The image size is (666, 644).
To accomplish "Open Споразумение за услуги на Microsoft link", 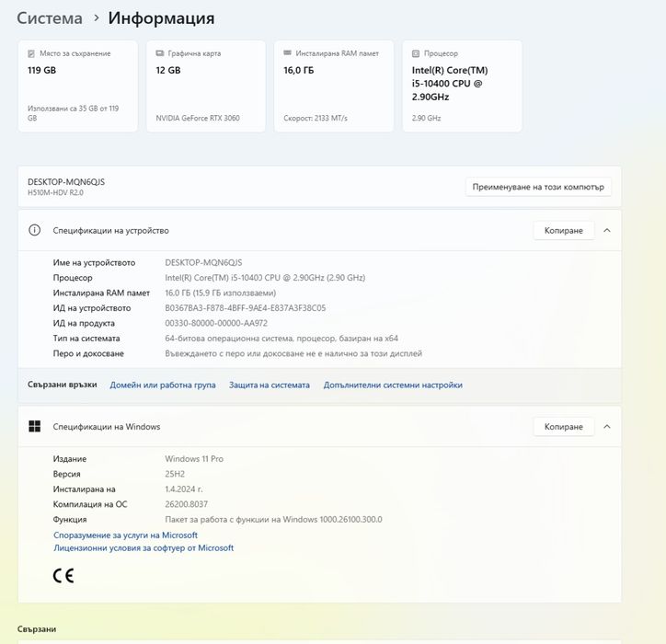I will point(125,535).
